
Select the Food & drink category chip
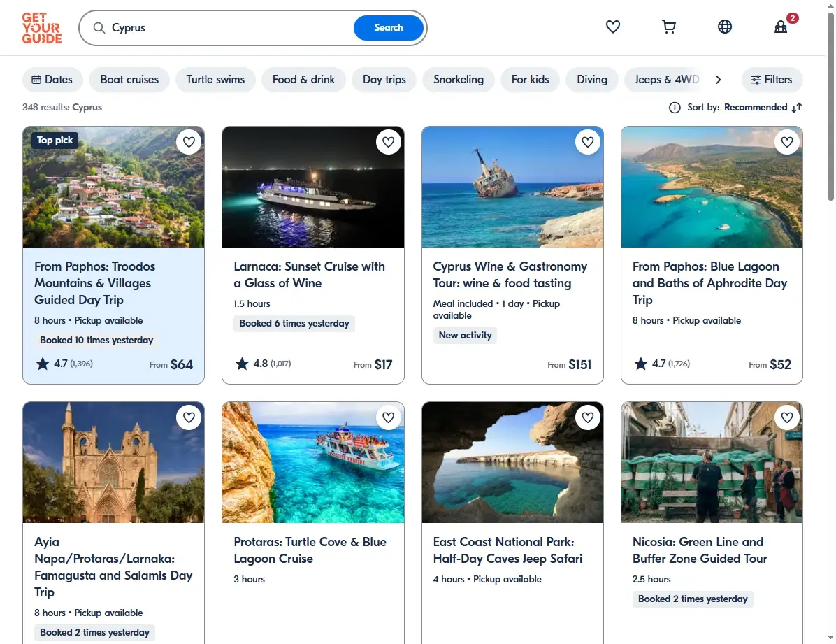303,80
